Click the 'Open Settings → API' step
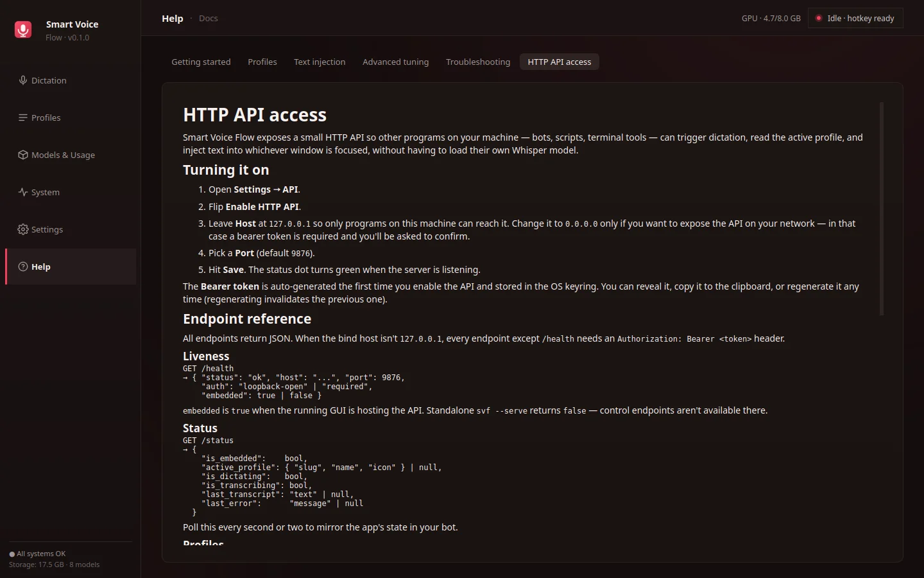 pyautogui.click(x=254, y=189)
